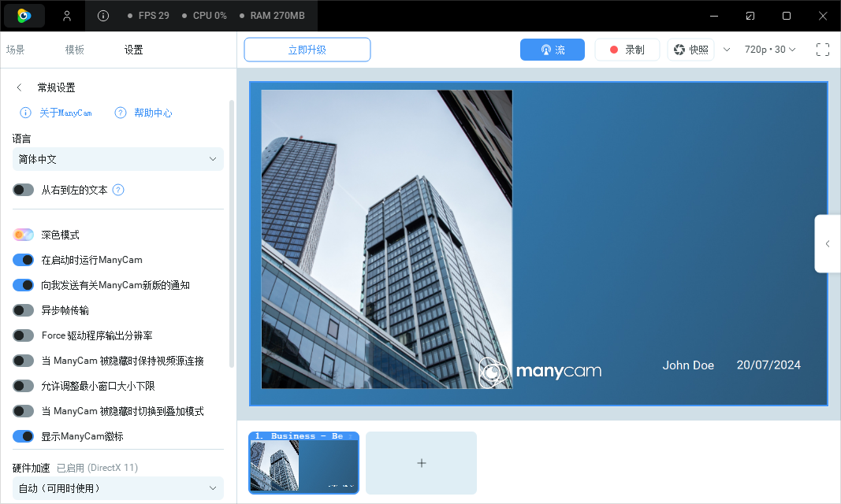Turn off 显示ManyCam徽标 switch
The image size is (841, 504).
pos(23,436)
